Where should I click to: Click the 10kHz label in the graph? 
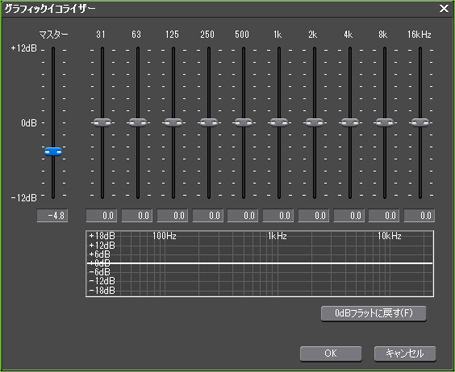(x=389, y=236)
